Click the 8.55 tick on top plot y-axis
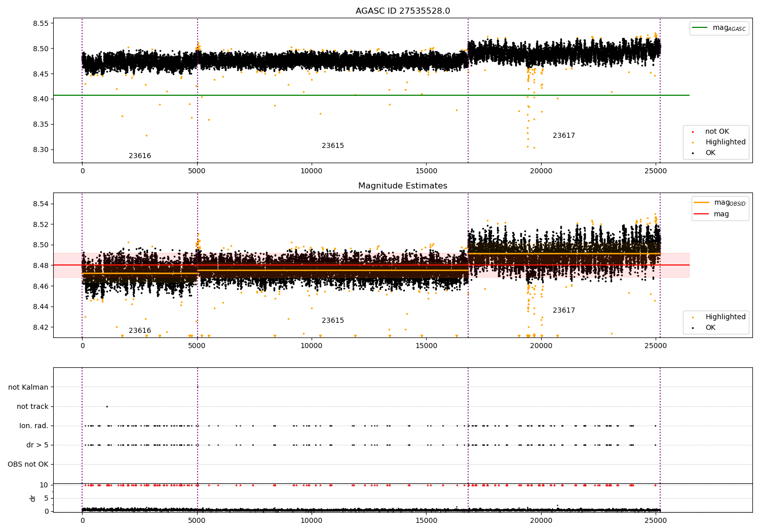 [x=40, y=24]
